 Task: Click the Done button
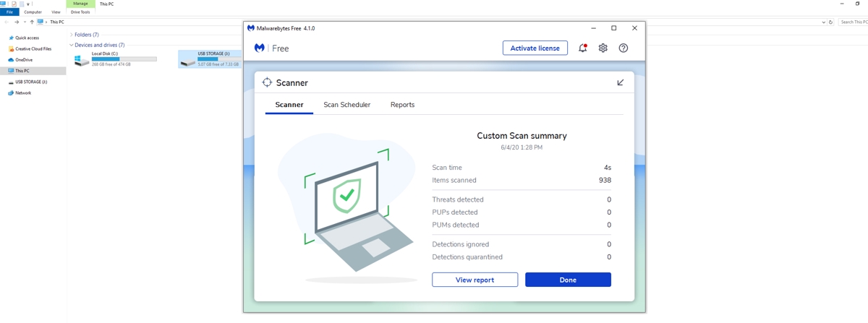[568, 280]
